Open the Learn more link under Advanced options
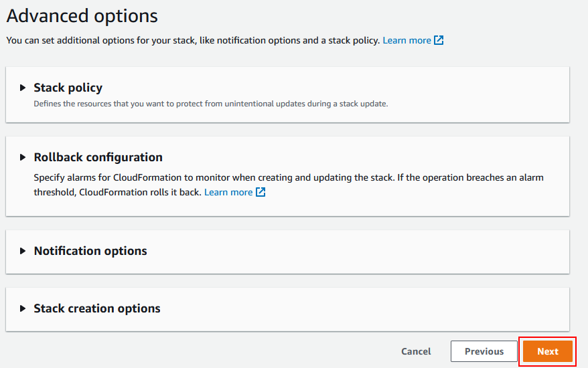This screenshot has width=588, height=368. click(x=407, y=40)
